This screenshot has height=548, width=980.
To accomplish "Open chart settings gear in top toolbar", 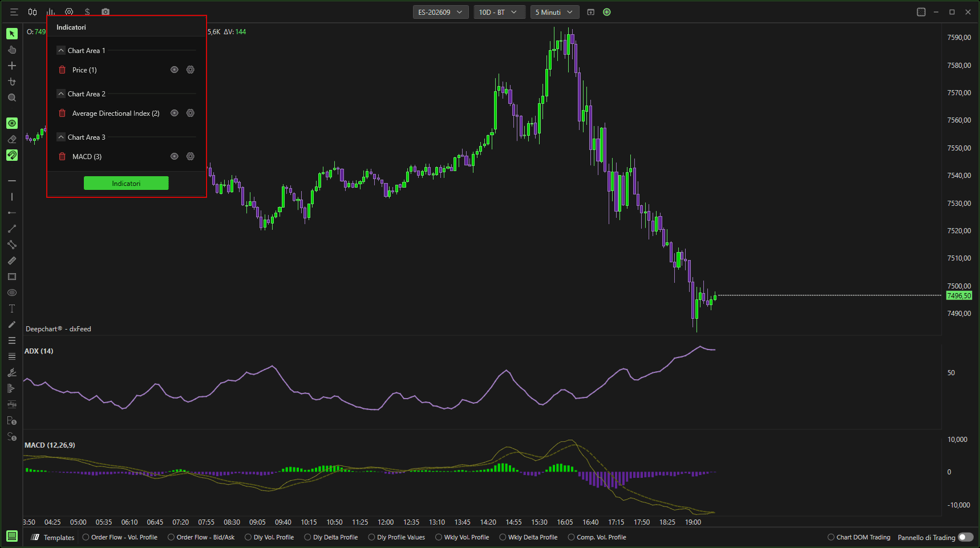I will pyautogui.click(x=69, y=12).
